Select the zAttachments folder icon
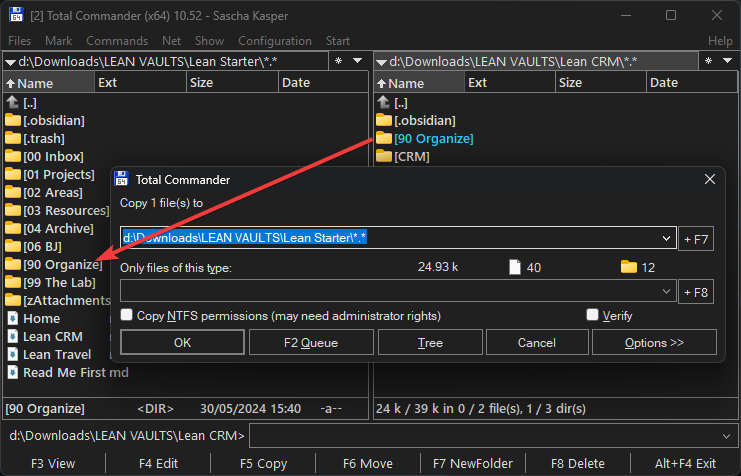The width and height of the screenshot is (741, 476). [x=13, y=301]
